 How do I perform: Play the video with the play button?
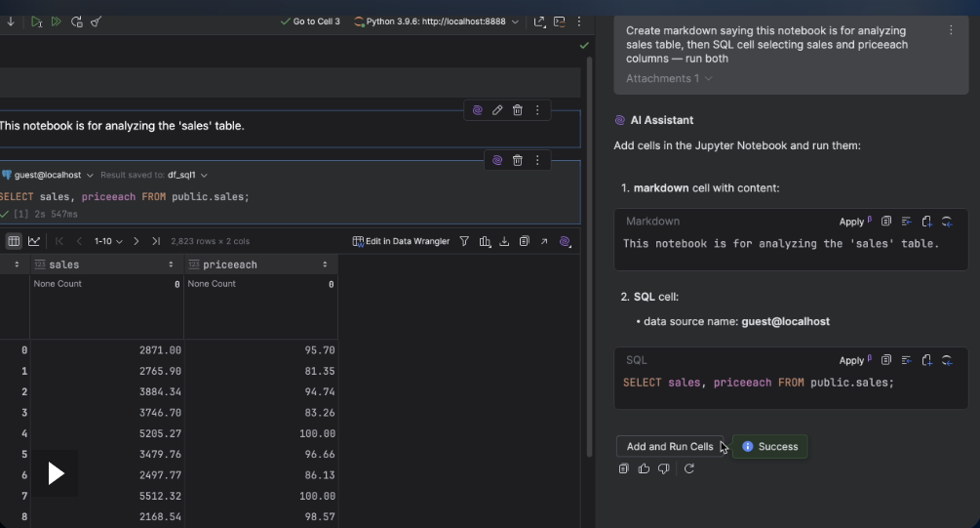(56, 473)
